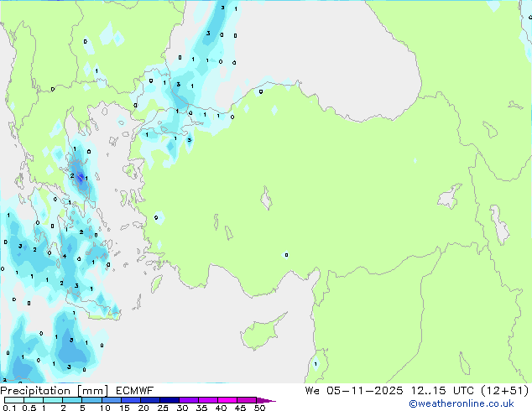Viewport: 532px width, 411px height.
Task: Click the 1–2 mm legend swatch
Action: pos(53,400)
